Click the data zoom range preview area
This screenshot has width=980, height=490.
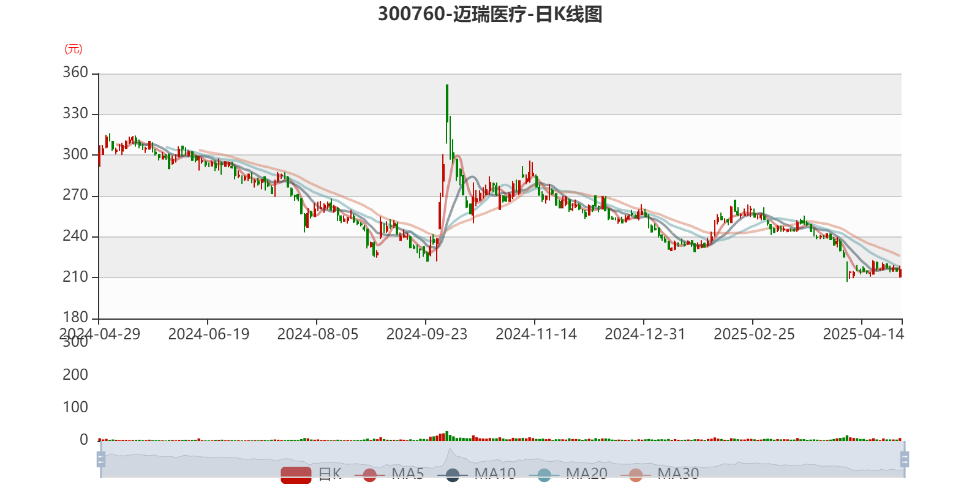click(x=502, y=459)
